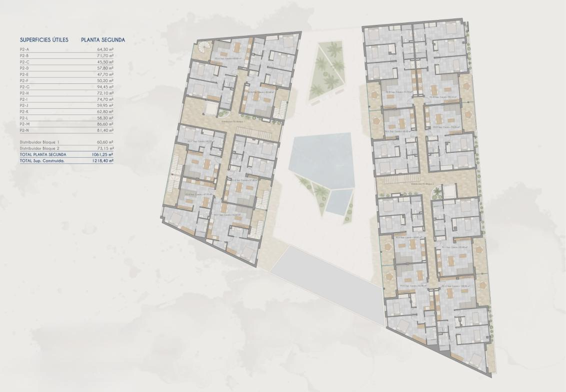Image resolution: width=566 pixels, height=392 pixels.
Task: Click the P2-J row label
Action: pos(24,105)
